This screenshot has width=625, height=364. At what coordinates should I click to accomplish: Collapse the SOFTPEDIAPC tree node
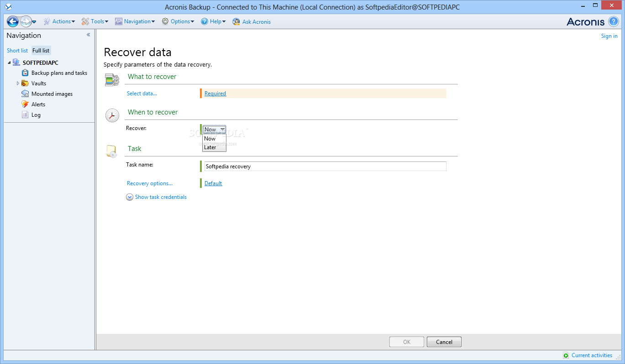tap(9, 63)
